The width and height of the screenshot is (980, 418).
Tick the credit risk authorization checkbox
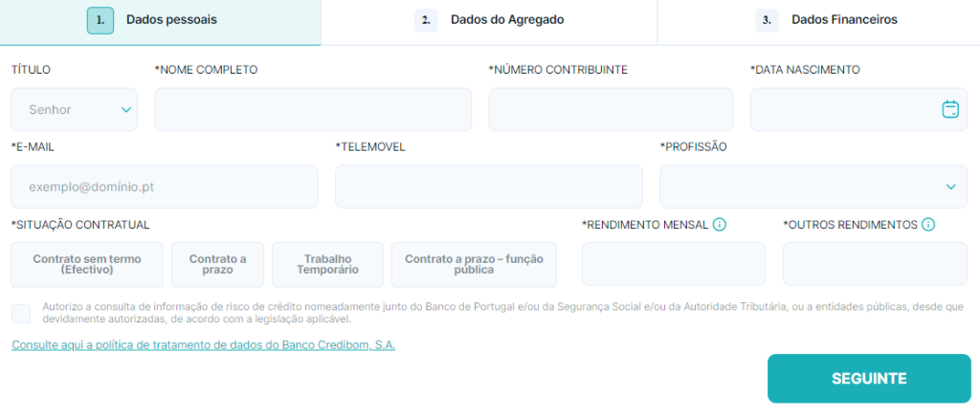click(x=21, y=313)
